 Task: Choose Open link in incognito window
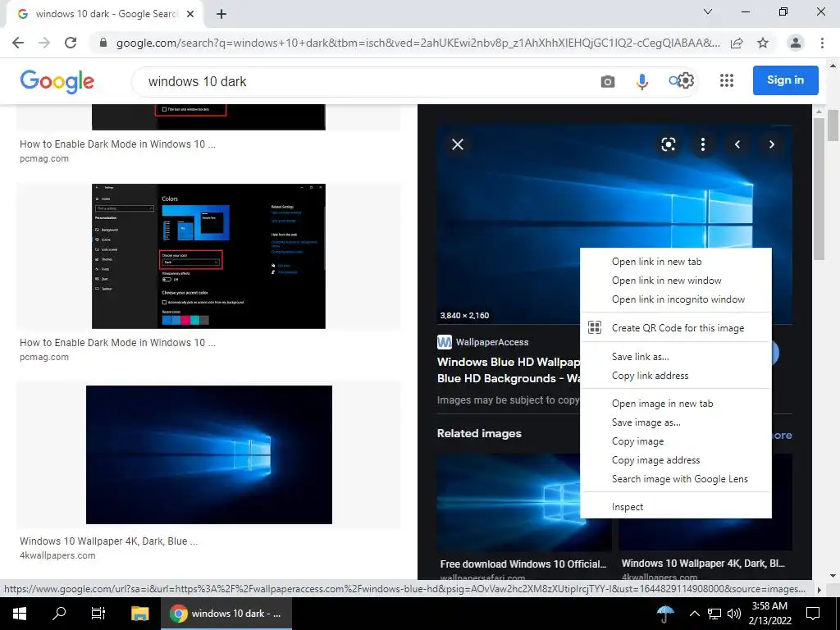pyautogui.click(x=676, y=299)
